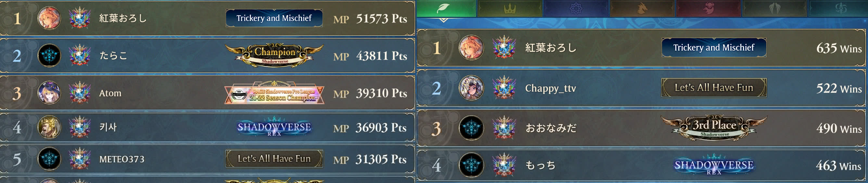Viewport: 868px width, 183px height.
Task: Switch to the Swordcraft crown tab
Action: 509,8
